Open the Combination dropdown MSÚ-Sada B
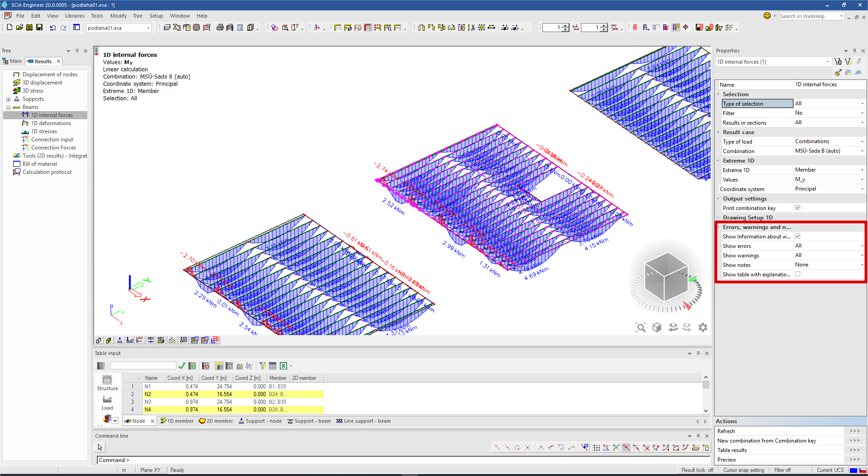This screenshot has height=476, width=868. tap(862, 151)
